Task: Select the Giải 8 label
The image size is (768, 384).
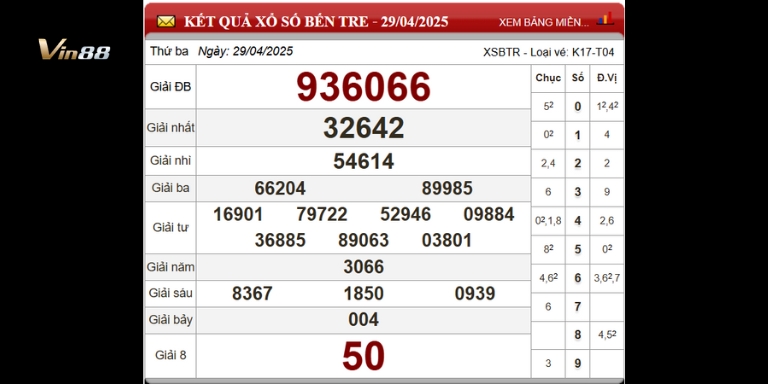Action: click(170, 355)
